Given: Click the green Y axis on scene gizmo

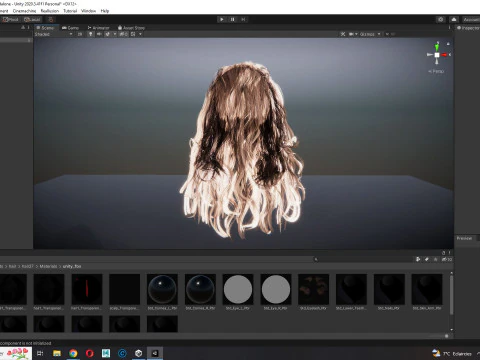Looking at the screenshot, I should [437, 46].
